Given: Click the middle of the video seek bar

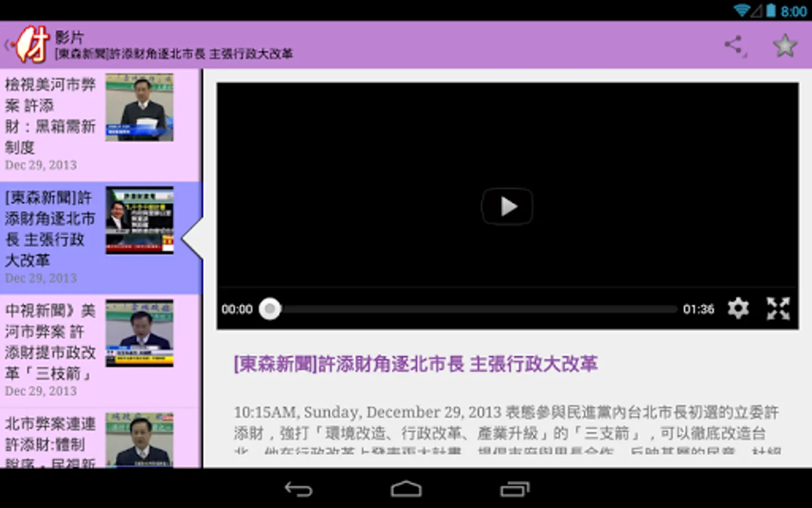Looking at the screenshot, I should 474,309.
